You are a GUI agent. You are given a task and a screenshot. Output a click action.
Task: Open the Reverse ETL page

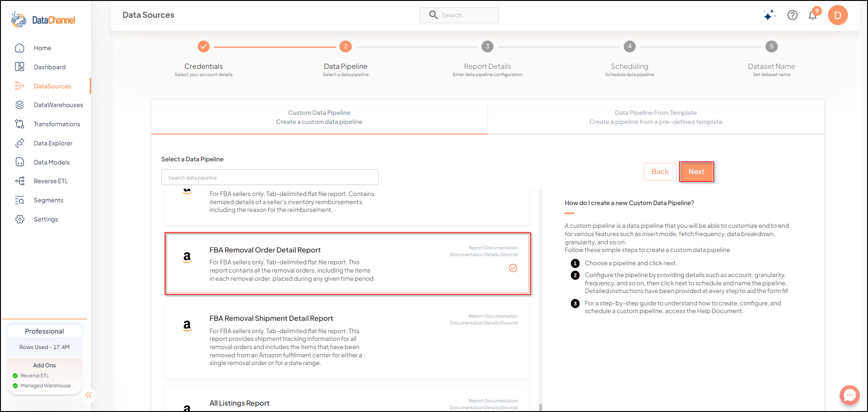tap(51, 181)
